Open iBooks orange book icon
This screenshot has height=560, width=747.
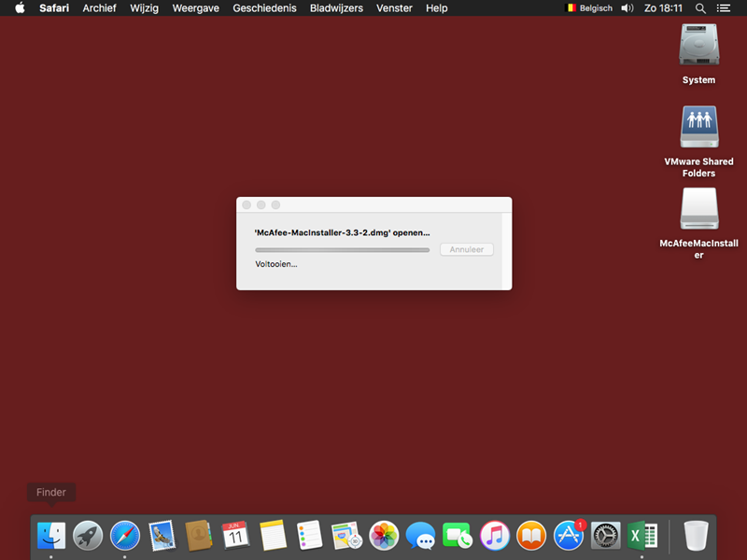[530, 535]
